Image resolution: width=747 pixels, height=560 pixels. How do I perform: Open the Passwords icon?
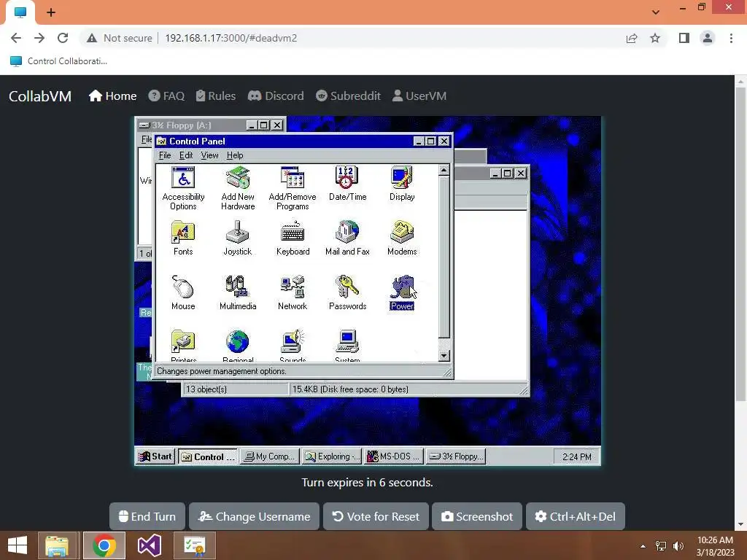pos(347,293)
